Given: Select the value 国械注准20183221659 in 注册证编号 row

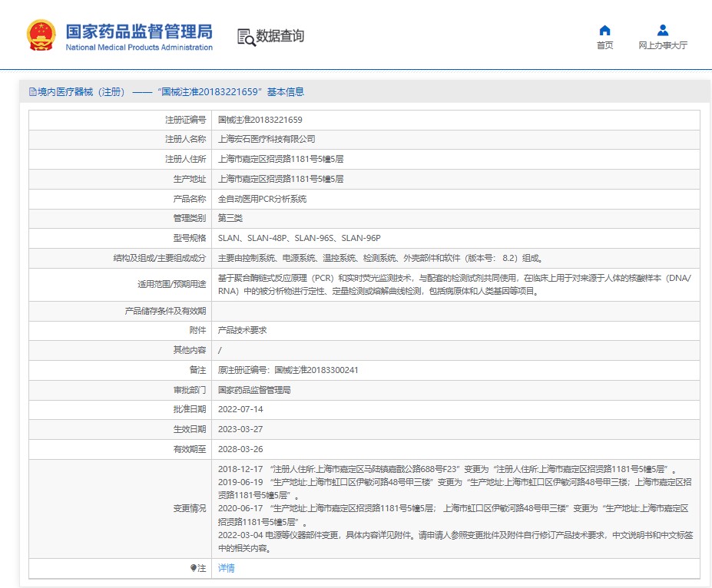Looking at the screenshot, I should [x=260, y=120].
